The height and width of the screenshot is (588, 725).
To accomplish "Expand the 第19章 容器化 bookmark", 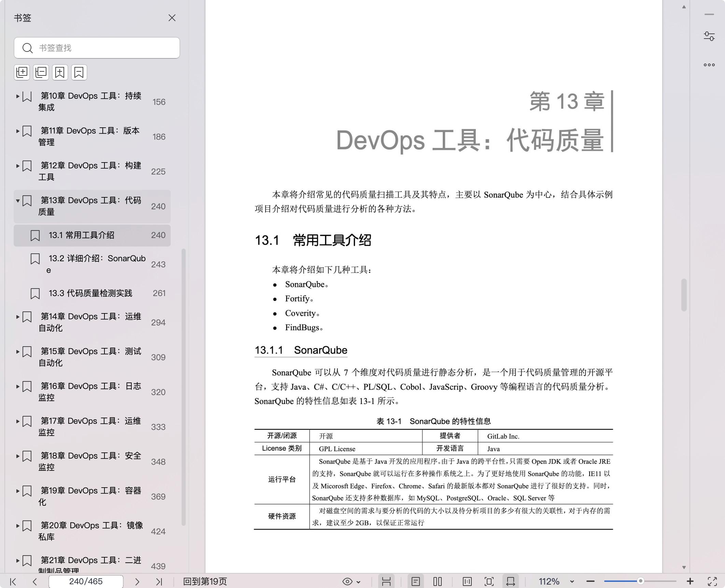I will [18, 491].
